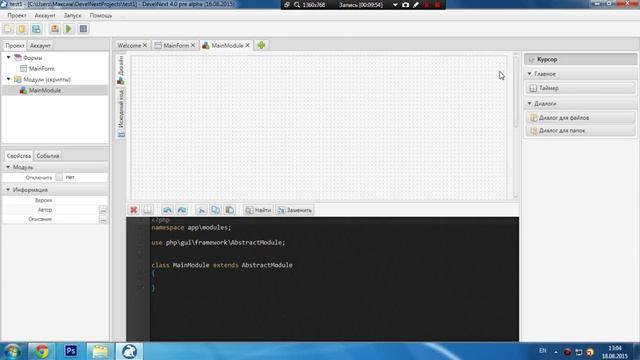The width and height of the screenshot is (640, 360).
Task: Open File Explorer from the taskbar
Action: tap(100, 351)
